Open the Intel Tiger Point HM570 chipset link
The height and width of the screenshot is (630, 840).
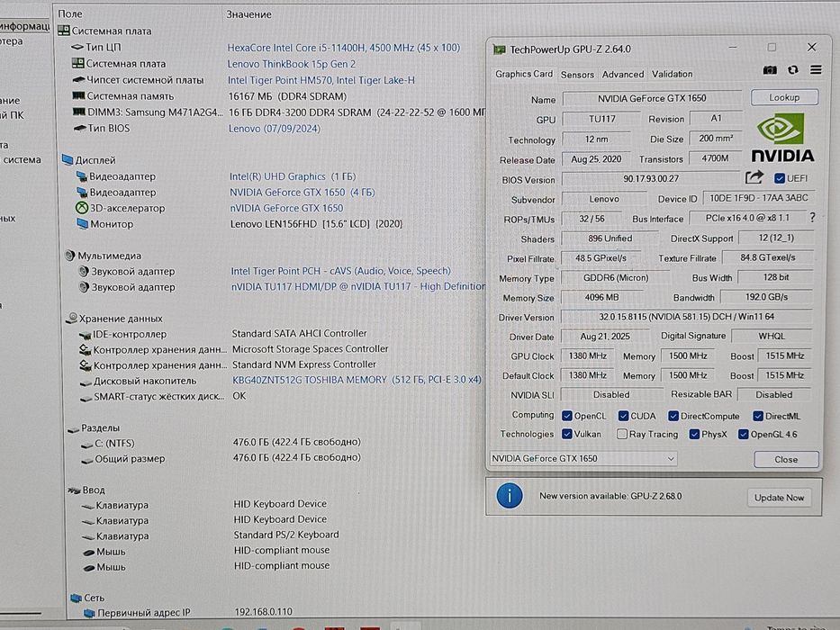tap(321, 80)
